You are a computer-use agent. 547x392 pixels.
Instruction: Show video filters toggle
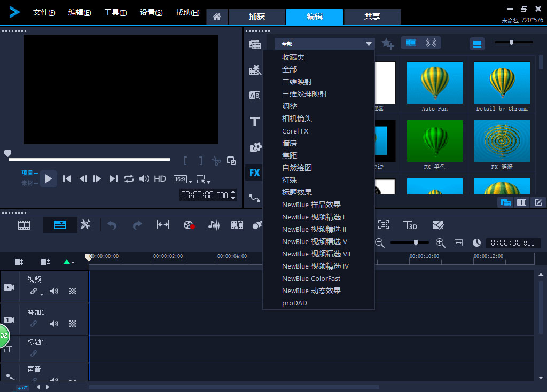tap(411, 43)
